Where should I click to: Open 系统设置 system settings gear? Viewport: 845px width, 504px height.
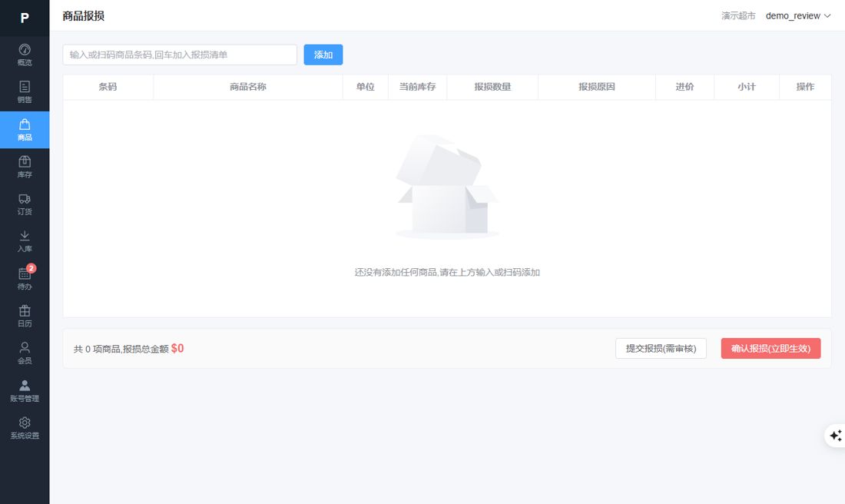[25, 428]
